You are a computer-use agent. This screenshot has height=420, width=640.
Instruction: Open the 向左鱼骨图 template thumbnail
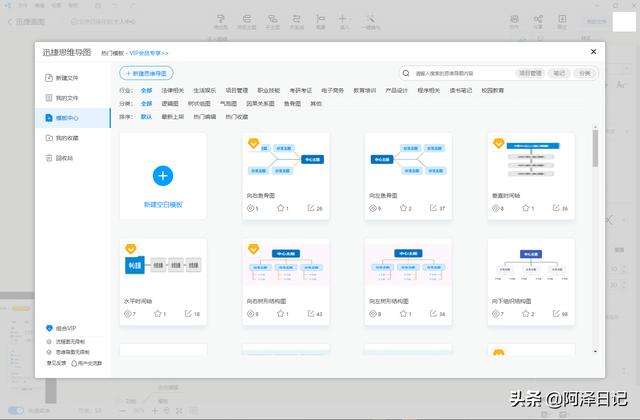[408, 160]
